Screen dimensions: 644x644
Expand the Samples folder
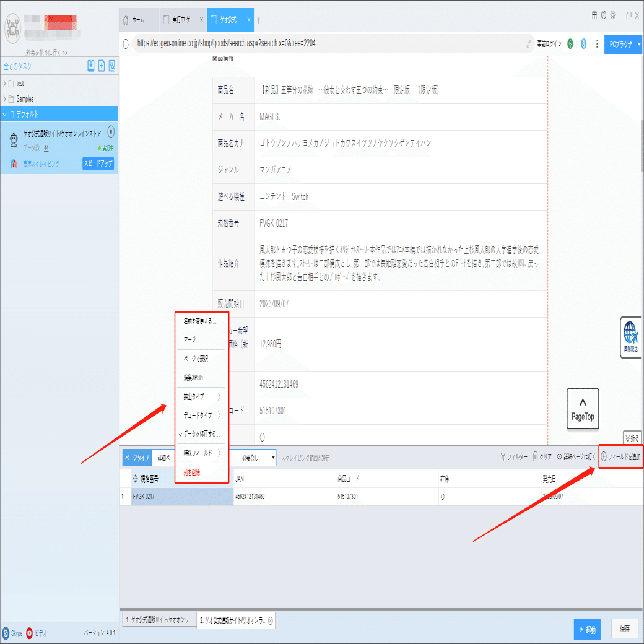(x=4, y=99)
